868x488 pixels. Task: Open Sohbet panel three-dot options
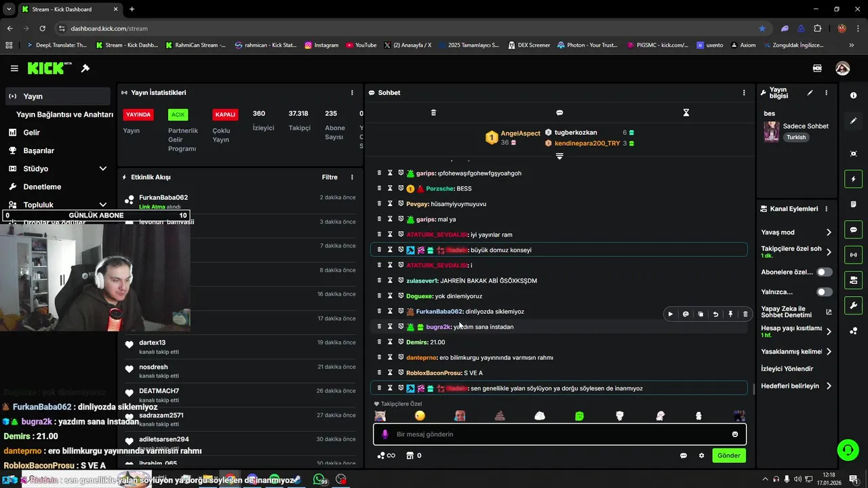[744, 93]
